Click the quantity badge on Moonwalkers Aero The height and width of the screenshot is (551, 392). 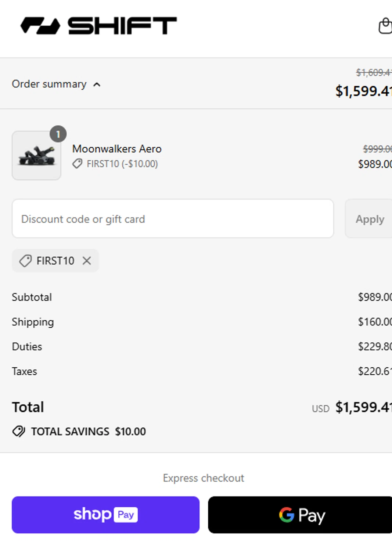tap(58, 134)
